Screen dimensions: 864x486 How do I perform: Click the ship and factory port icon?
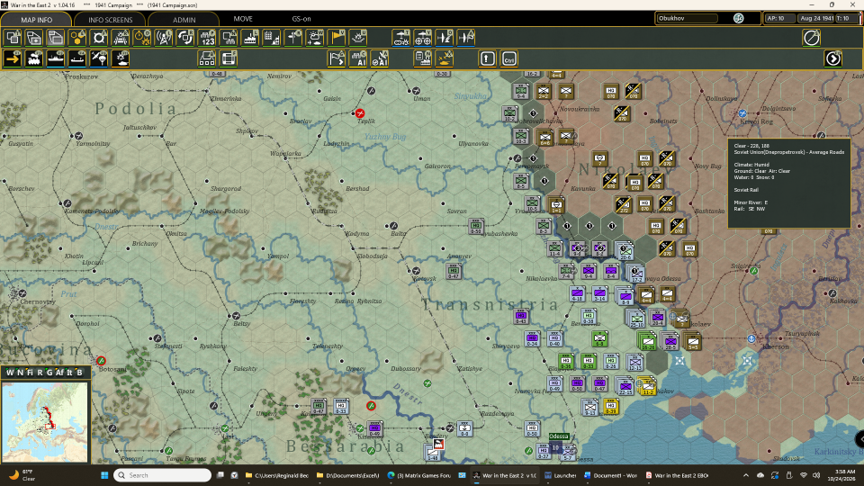click(250, 37)
